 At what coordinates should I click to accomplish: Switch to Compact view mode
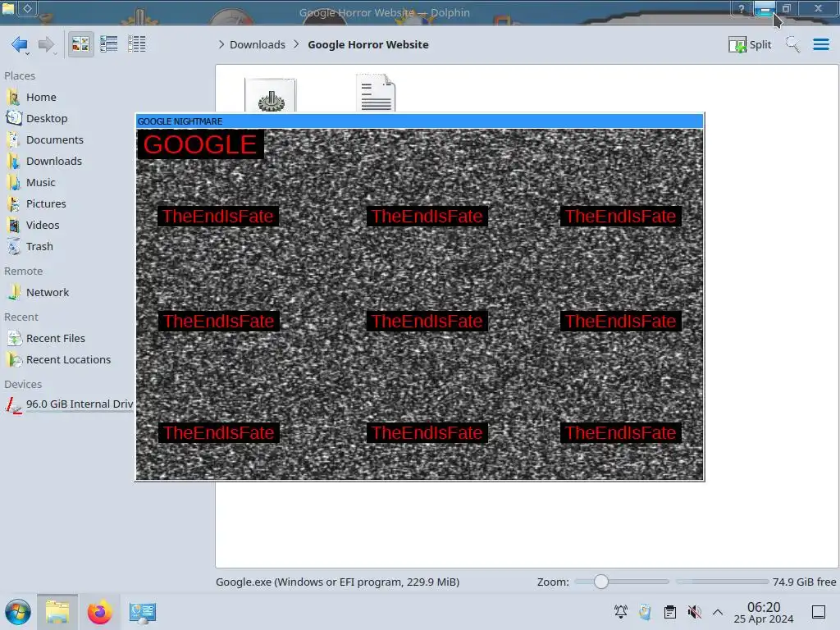pyautogui.click(x=109, y=44)
